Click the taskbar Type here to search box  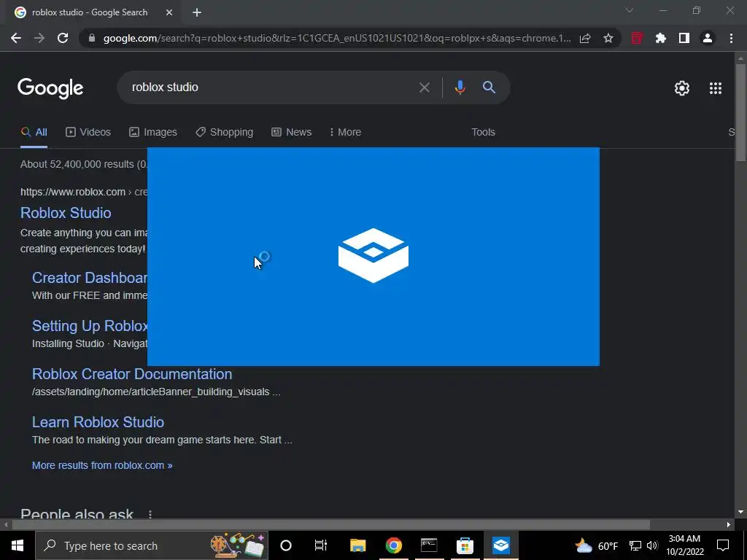[x=152, y=545]
